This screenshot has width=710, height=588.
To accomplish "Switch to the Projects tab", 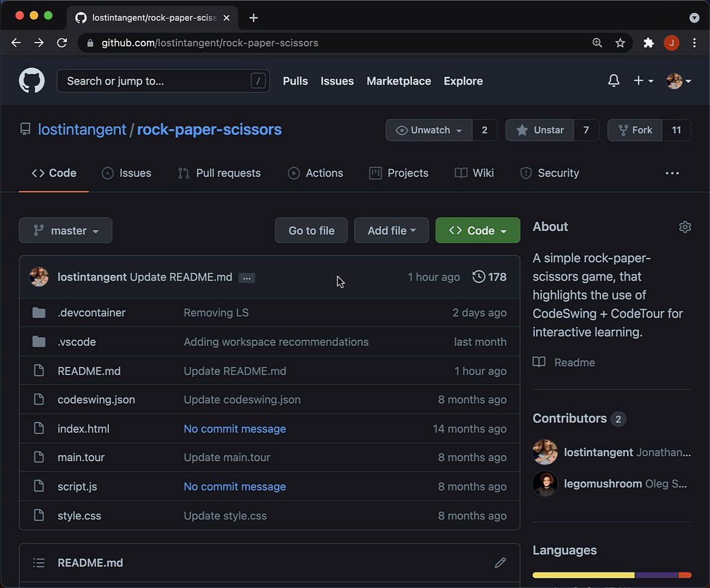I will click(x=399, y=173).
